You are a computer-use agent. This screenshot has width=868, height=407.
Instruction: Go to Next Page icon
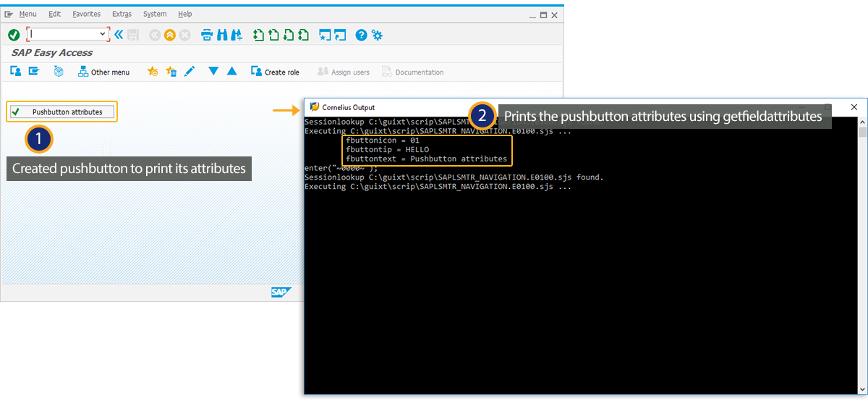[x=288, y=34]
